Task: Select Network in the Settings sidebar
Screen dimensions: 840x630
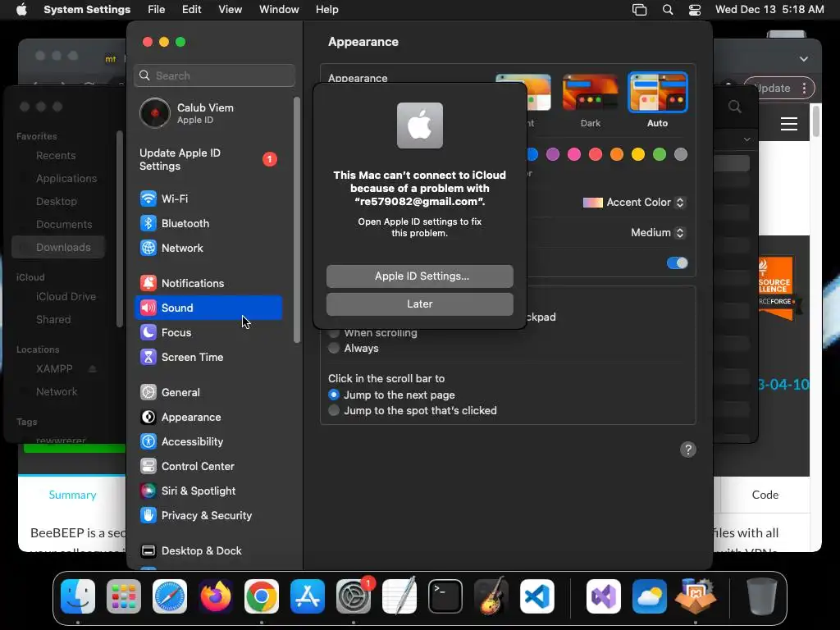Action: tap(208, 248)
